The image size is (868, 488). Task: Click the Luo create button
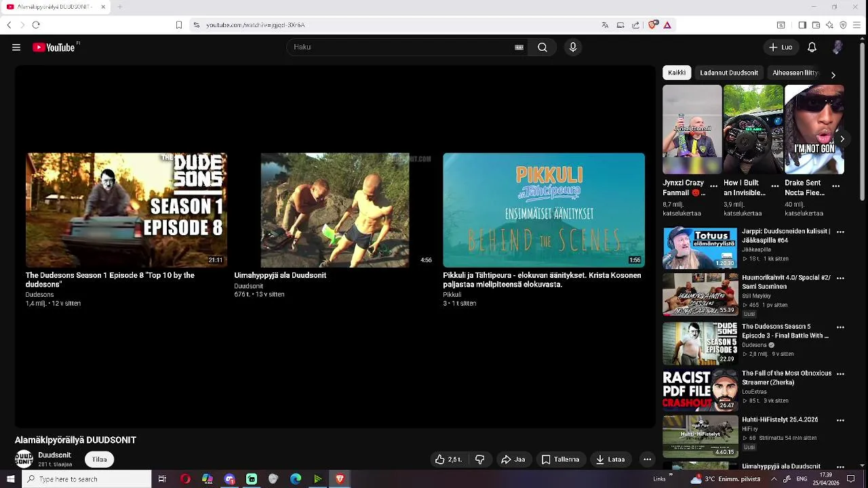780,47
